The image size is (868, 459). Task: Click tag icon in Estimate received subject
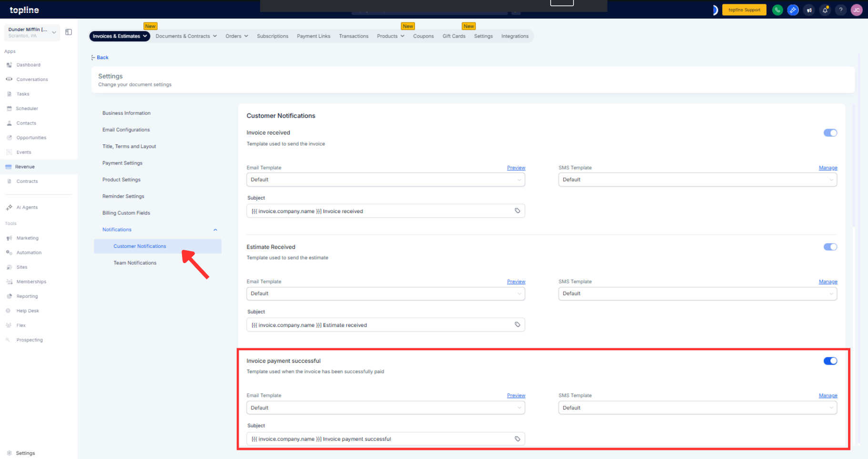pyautogui.click(x=517, y=325)
